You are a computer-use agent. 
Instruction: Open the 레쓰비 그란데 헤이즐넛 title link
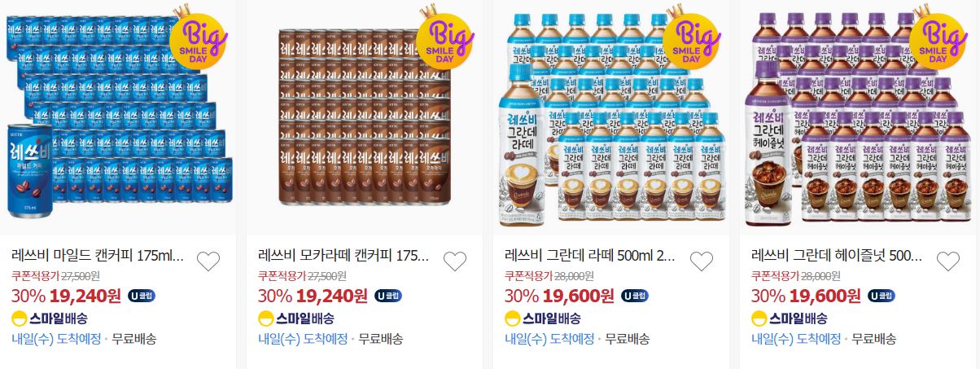[x=838, y=256]
